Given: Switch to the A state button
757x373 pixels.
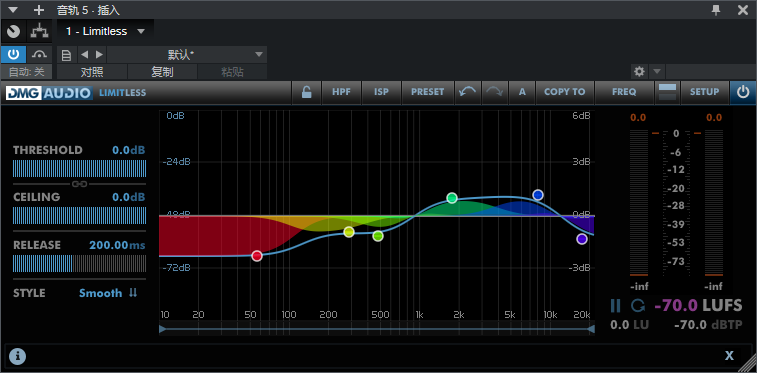Looking at the screenshot, I should point(522,92).
